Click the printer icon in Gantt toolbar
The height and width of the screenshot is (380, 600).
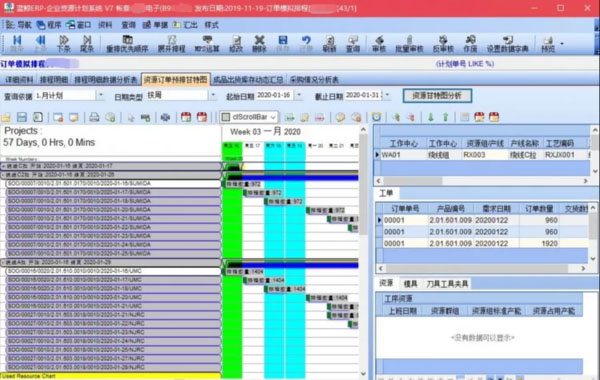click(94, 117)
